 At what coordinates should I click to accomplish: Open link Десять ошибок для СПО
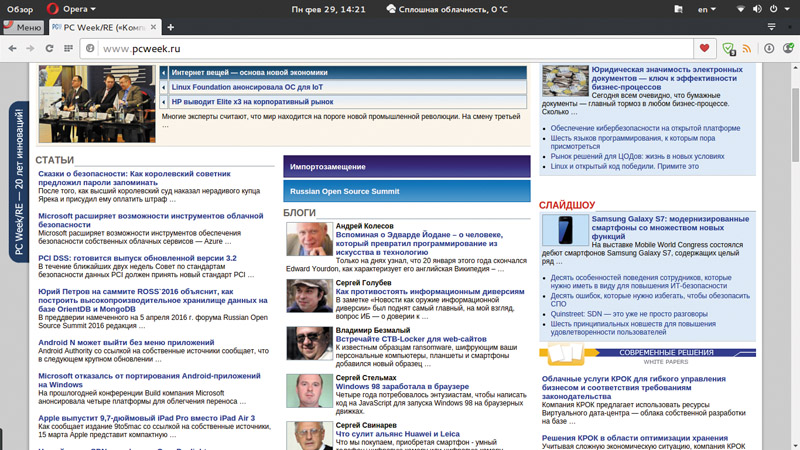coord(650,299)
